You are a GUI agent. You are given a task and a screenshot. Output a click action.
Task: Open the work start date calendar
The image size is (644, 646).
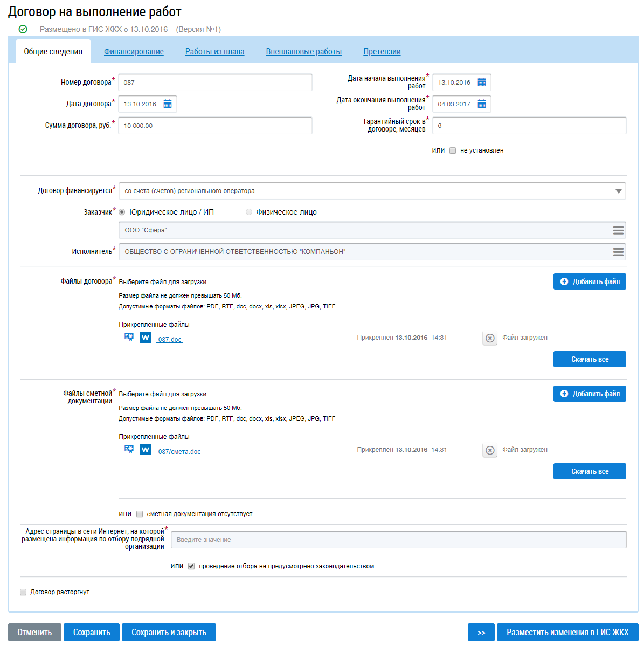482,83
